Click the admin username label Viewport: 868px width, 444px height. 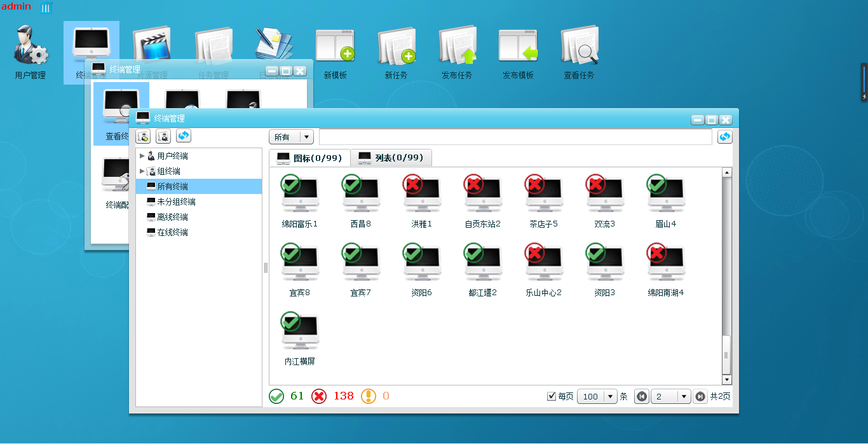point(16,6)
